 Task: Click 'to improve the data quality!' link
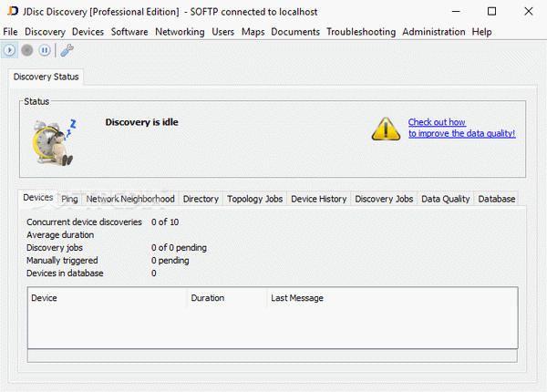click(x=462, y=134)
